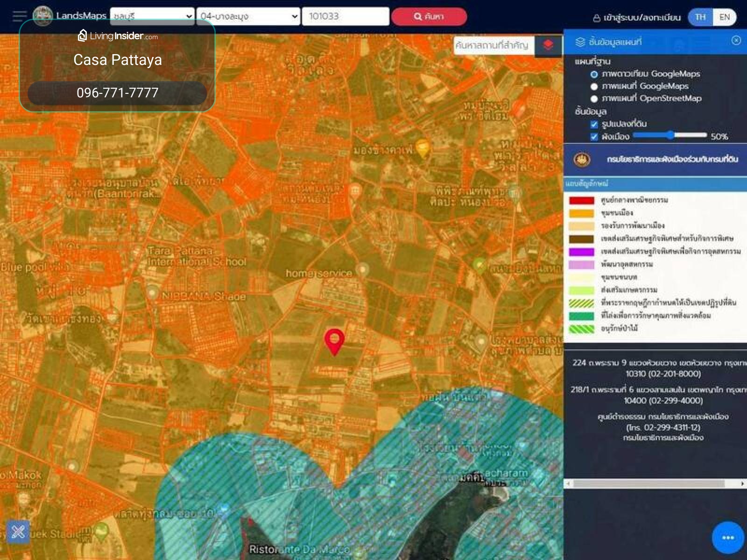Screen dimensions: 747x560
Task: Adjust the city plan opacity slider
Action: pos(670,135)
